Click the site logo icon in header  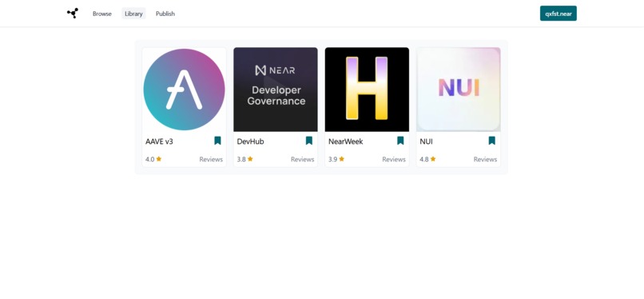click(73, 14)
